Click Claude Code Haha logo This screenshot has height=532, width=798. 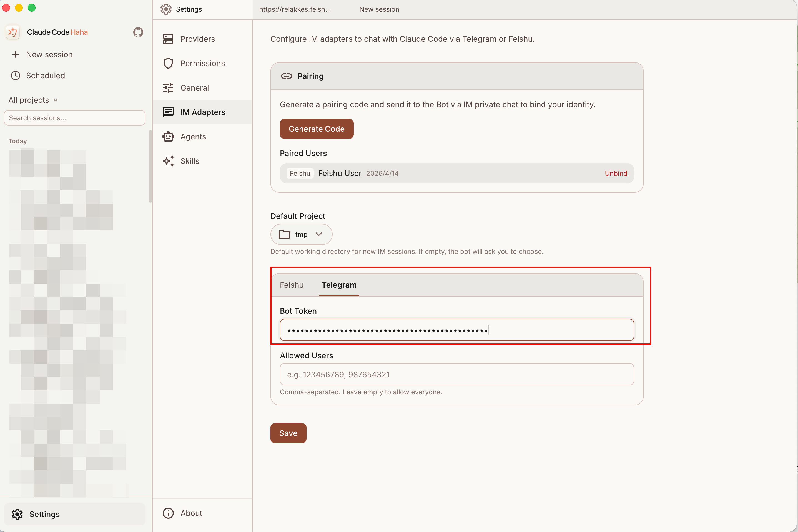pos(13,32)
